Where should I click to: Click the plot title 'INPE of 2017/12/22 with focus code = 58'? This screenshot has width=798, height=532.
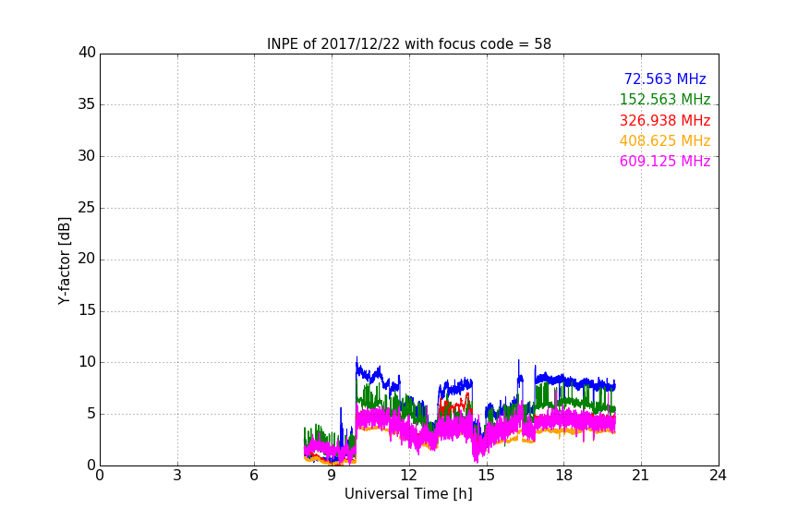tap(408, 44)
